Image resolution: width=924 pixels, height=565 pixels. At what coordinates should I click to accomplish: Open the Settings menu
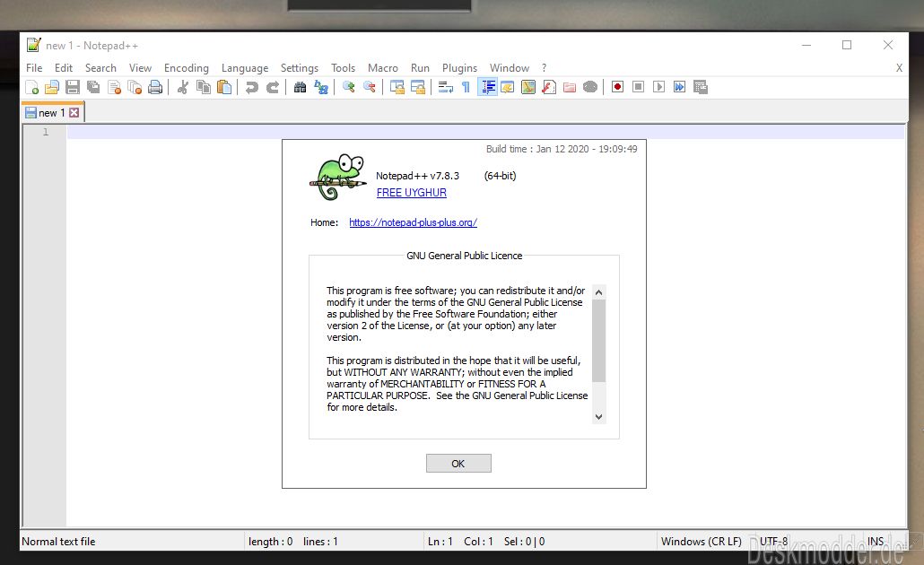pyautogui.click(x=300, y=68)
